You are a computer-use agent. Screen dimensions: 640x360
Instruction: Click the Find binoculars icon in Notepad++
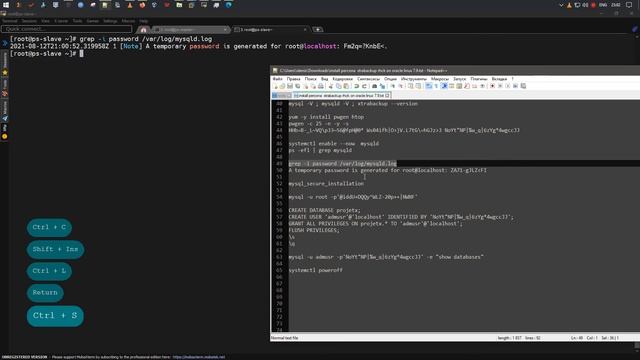click(374, 86)
